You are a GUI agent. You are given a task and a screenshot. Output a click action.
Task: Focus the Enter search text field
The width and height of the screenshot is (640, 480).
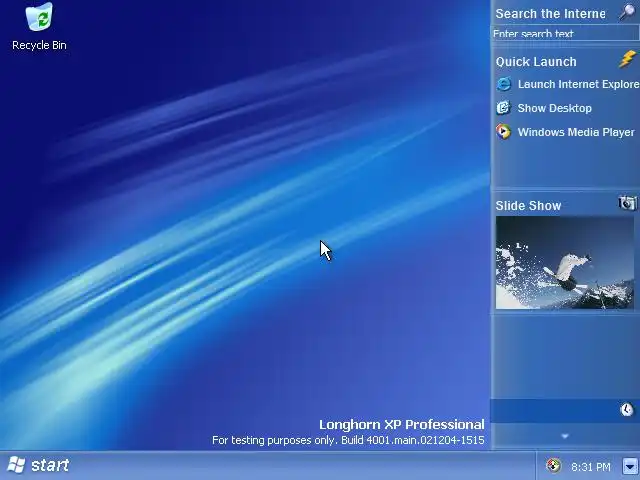click(x=565, y=33)
